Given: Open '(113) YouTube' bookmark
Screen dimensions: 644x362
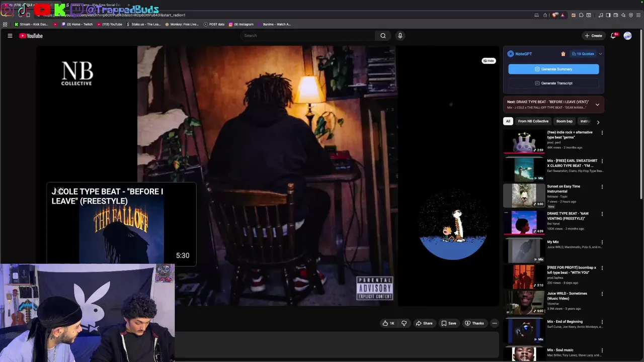Looking at the screenshot, I should tap(109, 24).
